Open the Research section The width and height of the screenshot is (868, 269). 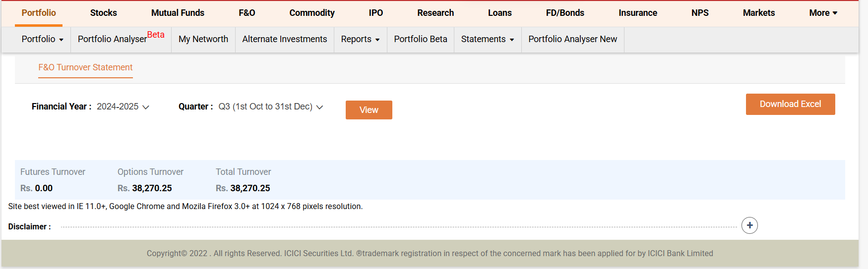coord(435,13)
